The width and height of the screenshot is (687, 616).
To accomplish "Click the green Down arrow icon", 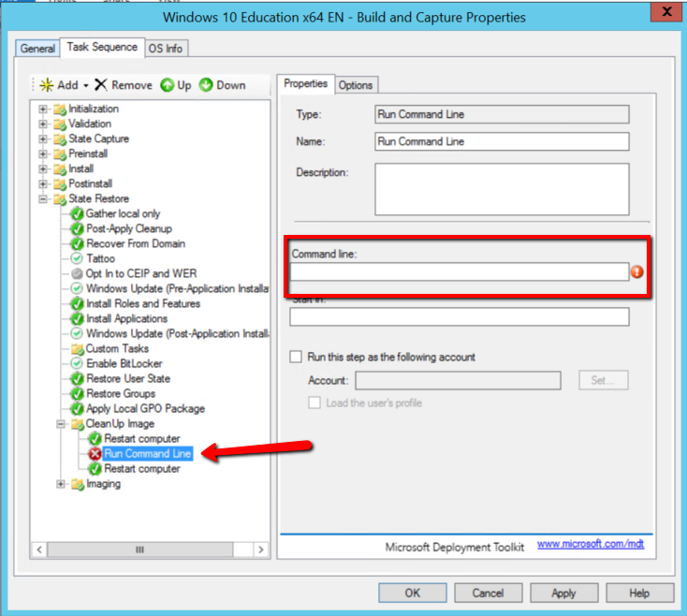I will click(x=206, y=85).
